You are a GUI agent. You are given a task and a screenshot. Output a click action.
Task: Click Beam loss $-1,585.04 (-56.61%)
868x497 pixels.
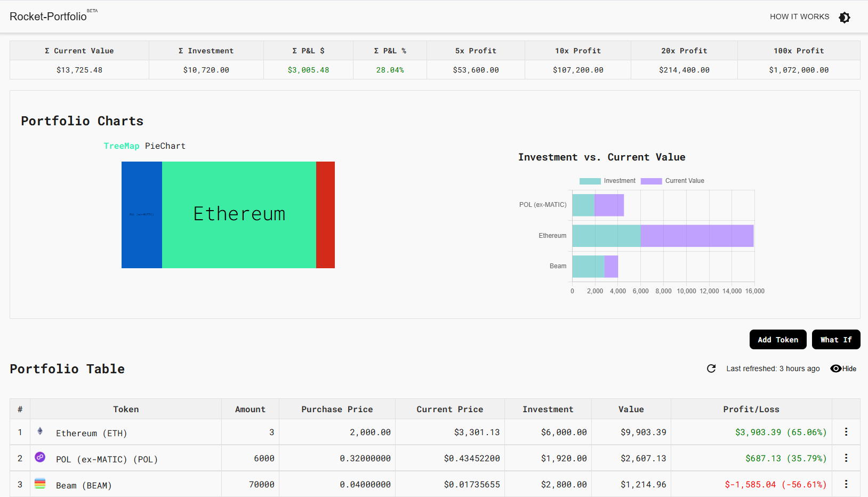point(776,484)
